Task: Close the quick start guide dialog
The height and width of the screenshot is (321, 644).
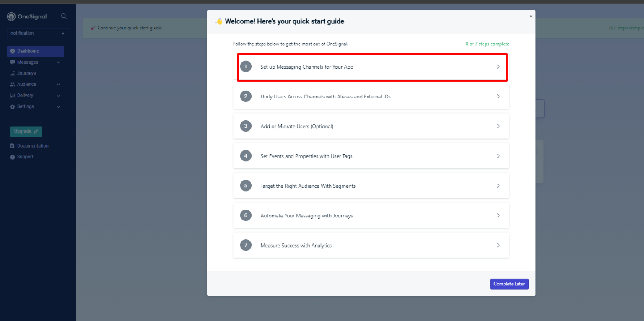Action: coord(531,16)
